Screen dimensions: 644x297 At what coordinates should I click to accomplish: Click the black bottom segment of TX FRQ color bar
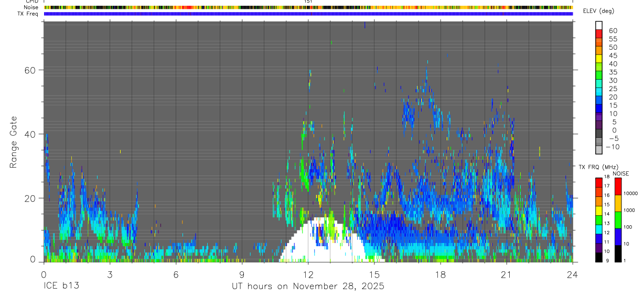click(599, 257)
